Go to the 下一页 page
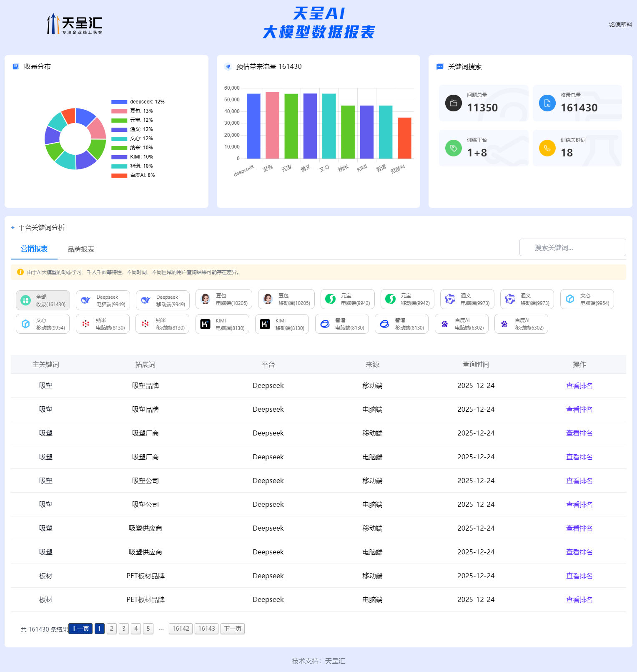Viewport: 637px width, 672px height. 233,629
